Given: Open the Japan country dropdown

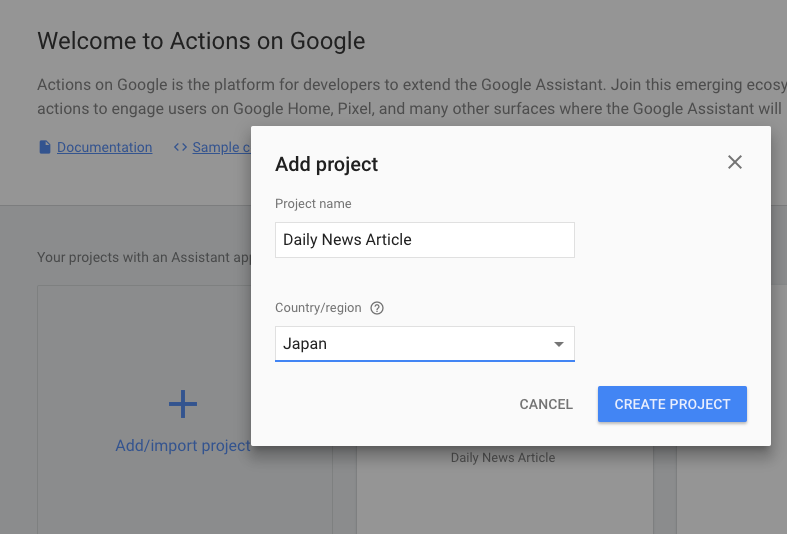Looking at the screenshot, I should [x=425, y=344].
